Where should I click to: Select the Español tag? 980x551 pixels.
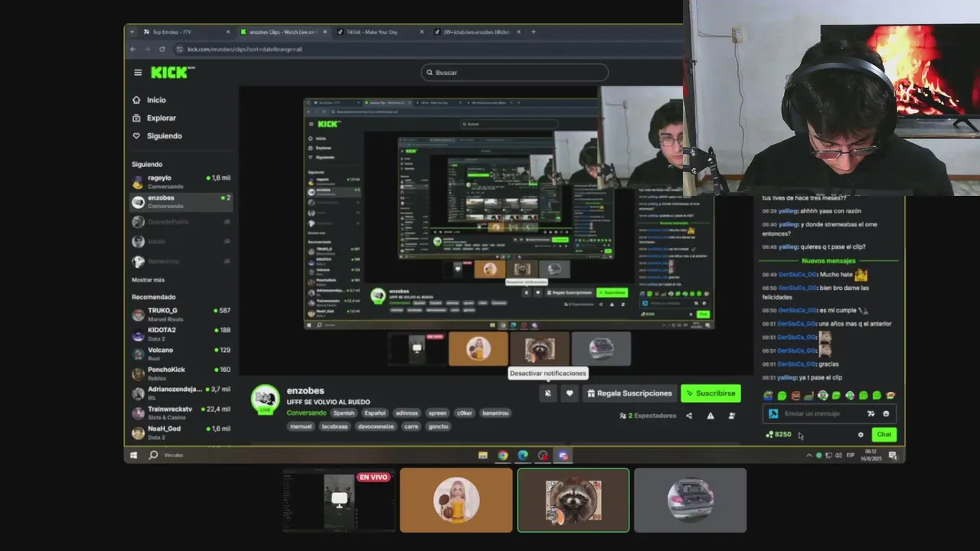(x=375, y=413)
